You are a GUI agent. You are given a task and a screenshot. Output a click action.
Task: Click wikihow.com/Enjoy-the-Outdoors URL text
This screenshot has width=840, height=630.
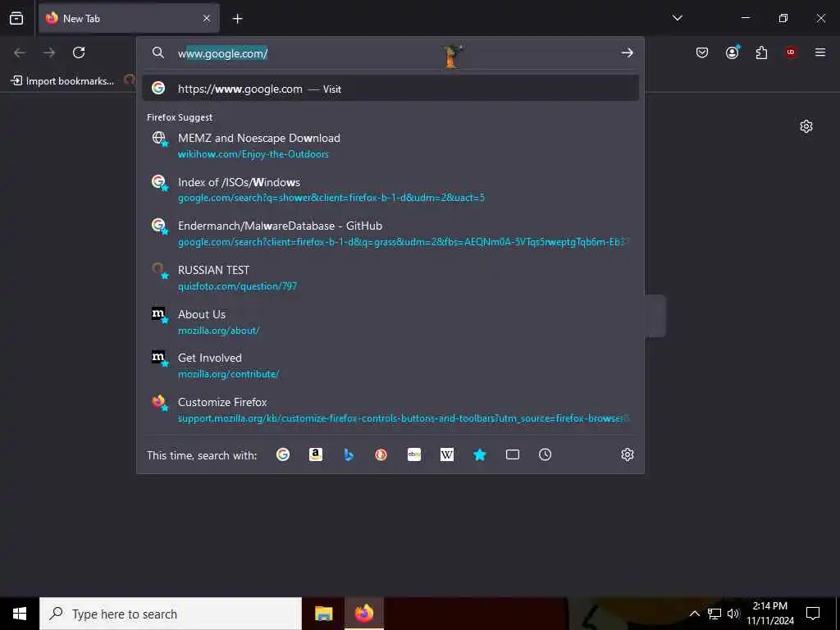(253, 154)
